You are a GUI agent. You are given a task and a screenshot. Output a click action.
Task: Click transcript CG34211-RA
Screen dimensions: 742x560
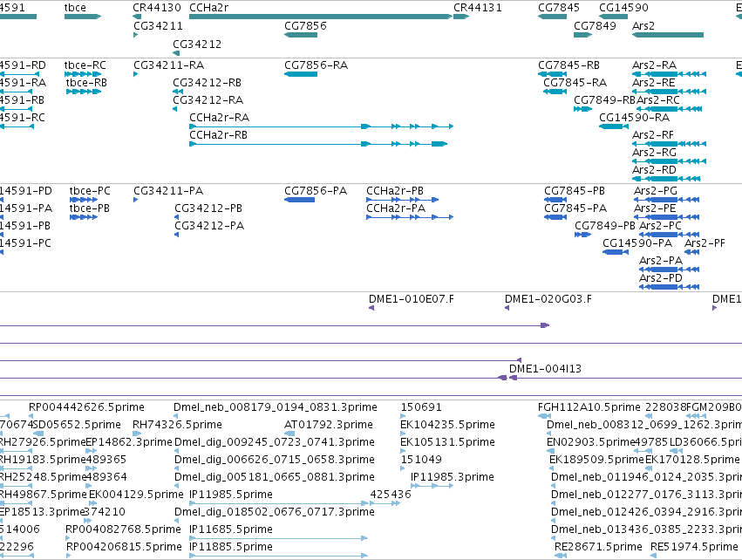coord(169,65)
